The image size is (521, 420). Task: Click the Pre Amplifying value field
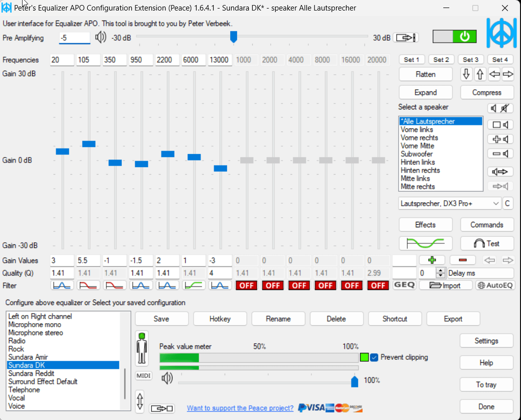point(74,38)
